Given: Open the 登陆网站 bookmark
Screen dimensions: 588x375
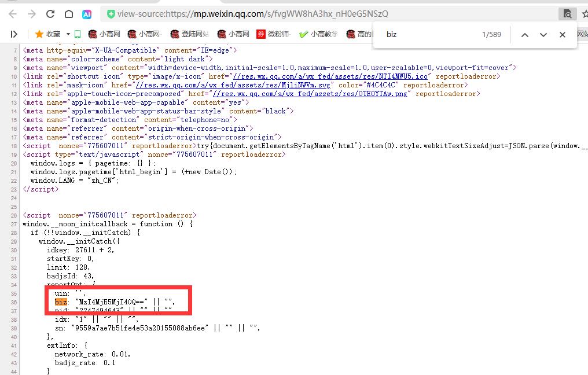Looking at the screenshot, I should coord(189,34).
